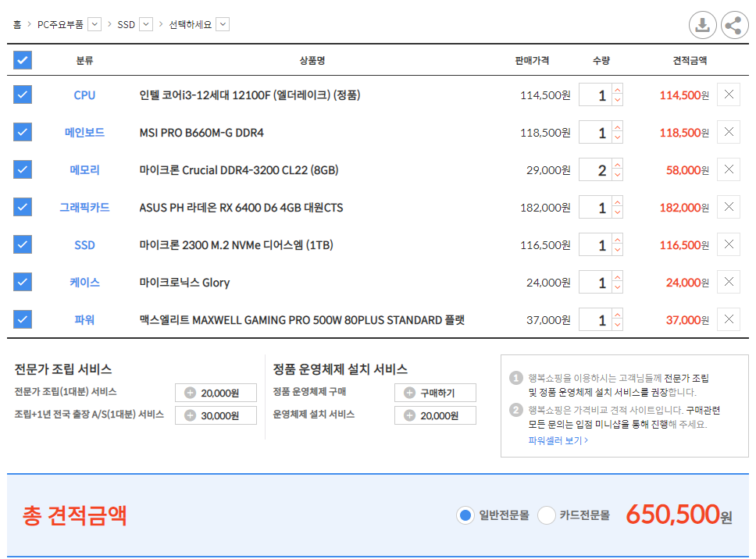The height and width of the screenshot is (559, 756).
Task: Open product 마이크론 Crucial DDR4-3200 CL22 (8GB)
Action: click(x=239, y=170)
